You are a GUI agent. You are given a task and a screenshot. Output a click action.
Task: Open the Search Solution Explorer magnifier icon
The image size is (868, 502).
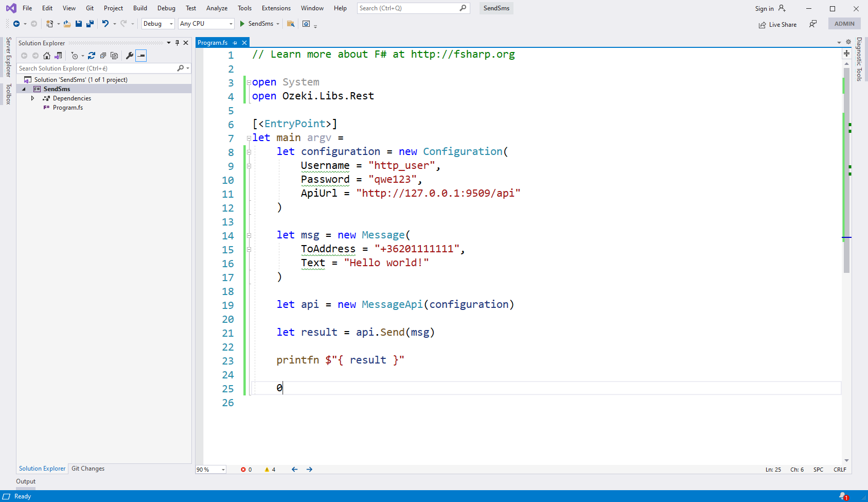point(181,68)
